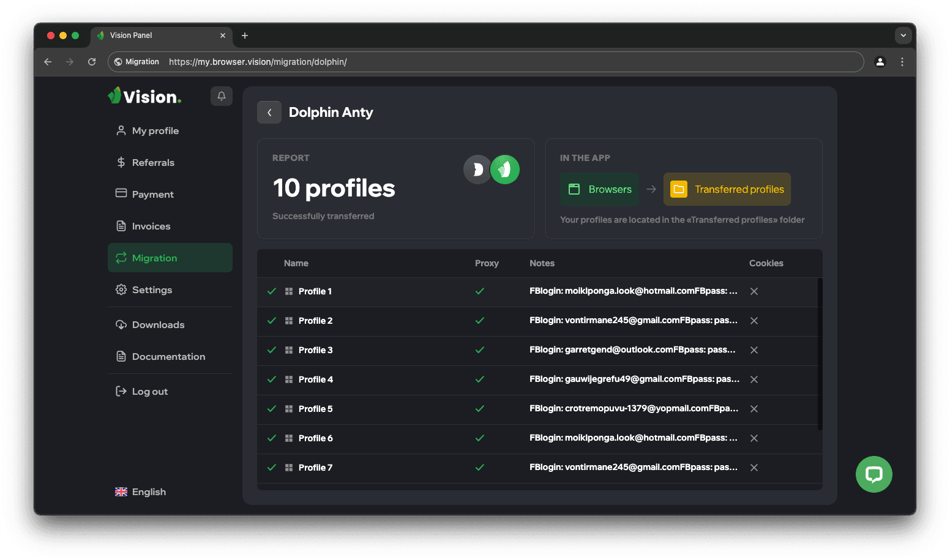Viewport: 950px width, 560px height.
Task: Click the Vision logo in the sidebar
Action: point(144,96)
